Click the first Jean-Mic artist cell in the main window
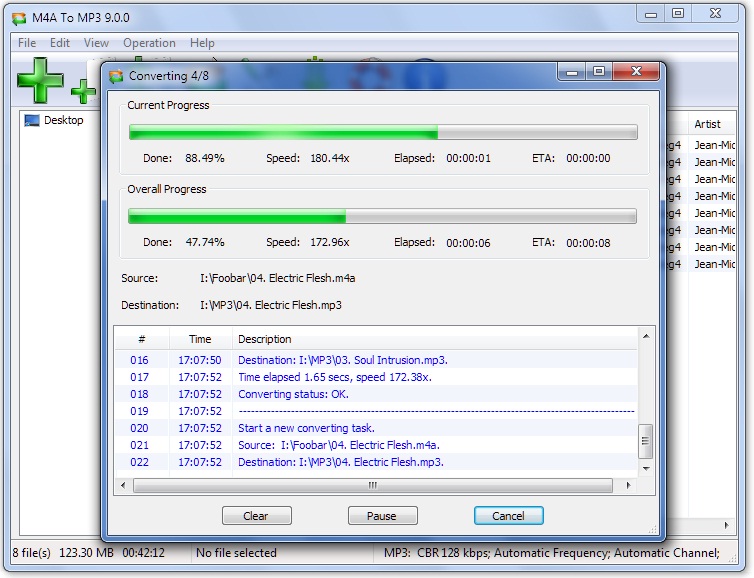The image size is (754, 578). (714, 145)
